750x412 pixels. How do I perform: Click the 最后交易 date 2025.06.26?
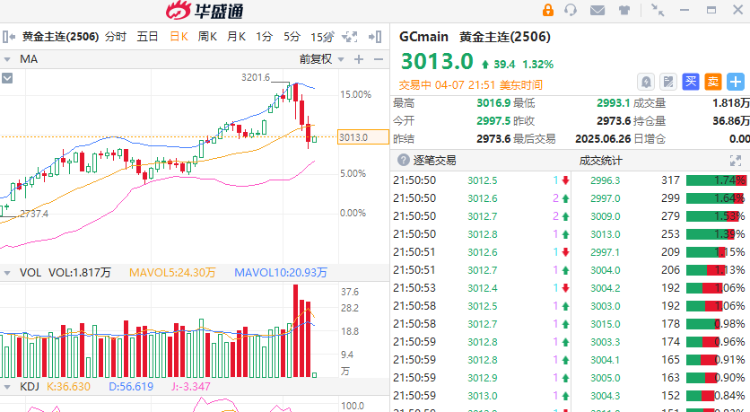pos(603,139)
